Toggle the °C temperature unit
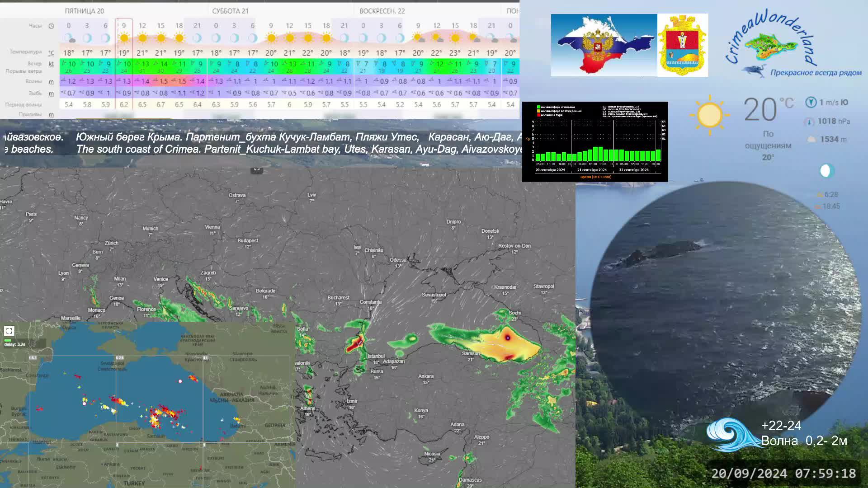This screenshot has width=868, height=488. [x=52, y=52]
